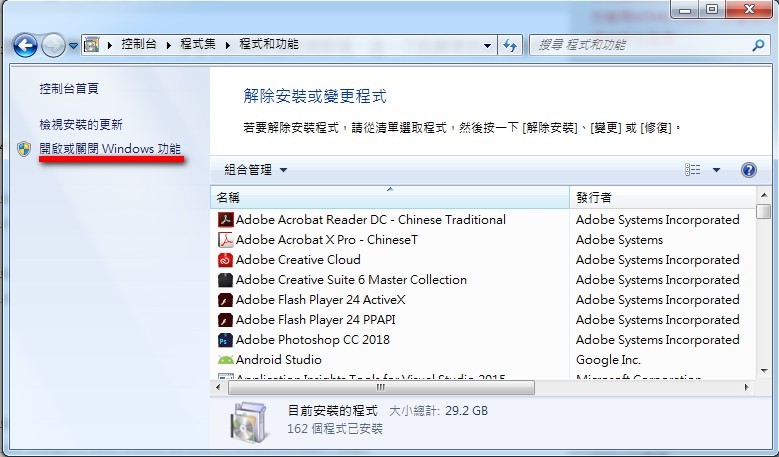Click vertical scrollbar down arrow

(764, 371)
